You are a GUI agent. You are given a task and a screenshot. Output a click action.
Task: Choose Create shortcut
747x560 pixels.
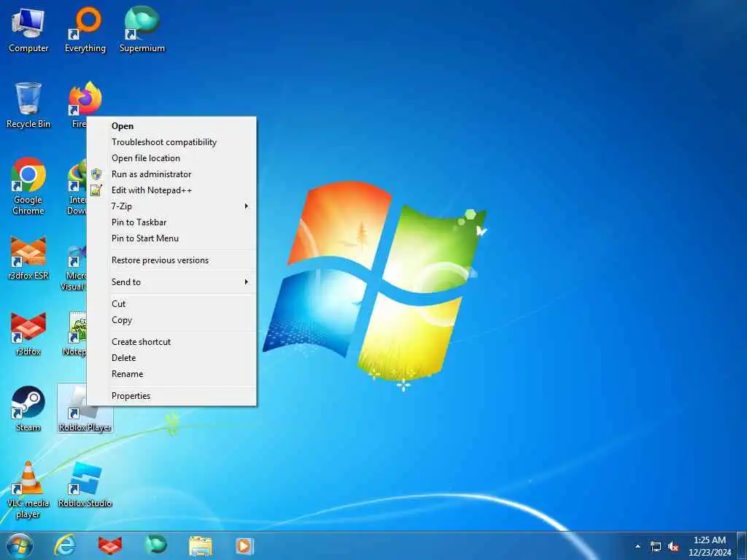(x=171, y=342)
